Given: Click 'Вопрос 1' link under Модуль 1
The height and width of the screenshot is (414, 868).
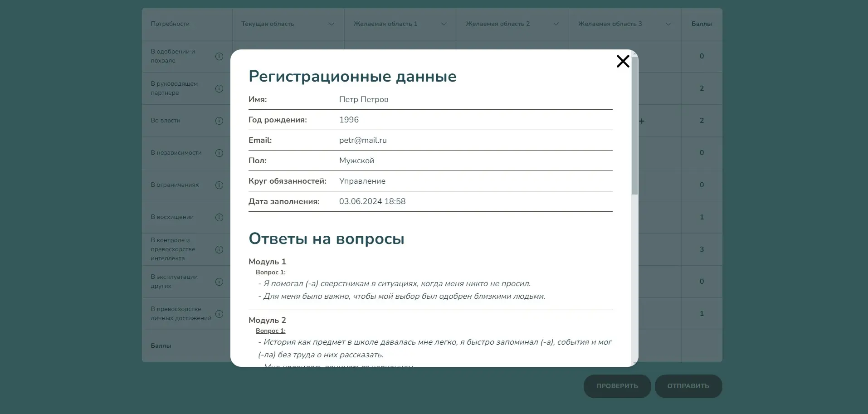Looking at the screenshot, I should click(270, 273).
